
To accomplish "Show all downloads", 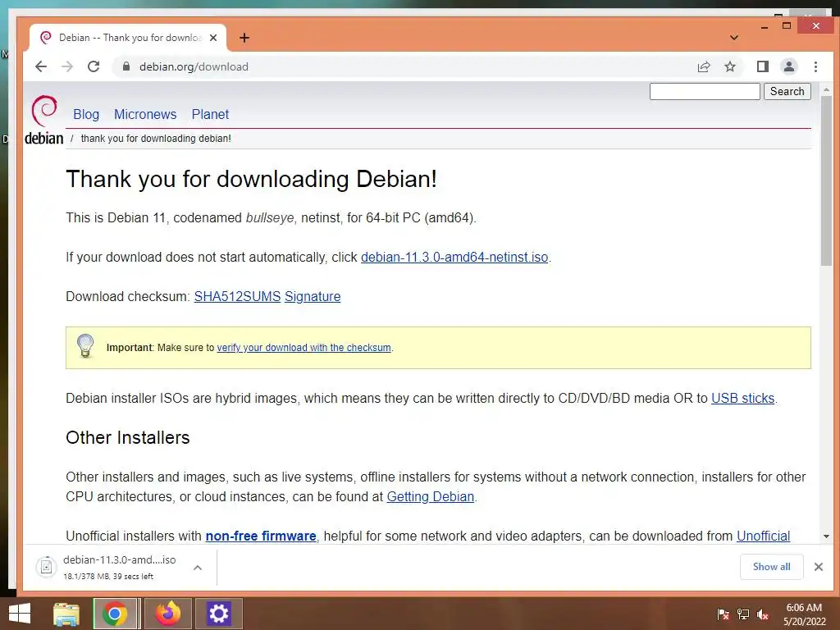I will coord(771,567).
